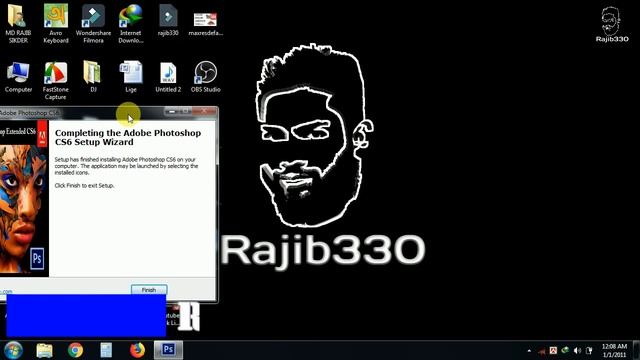Image resolution: width=640 pixels, height=360 pixels.
Task: Click the green network tray icon
Action: (565, 350)
